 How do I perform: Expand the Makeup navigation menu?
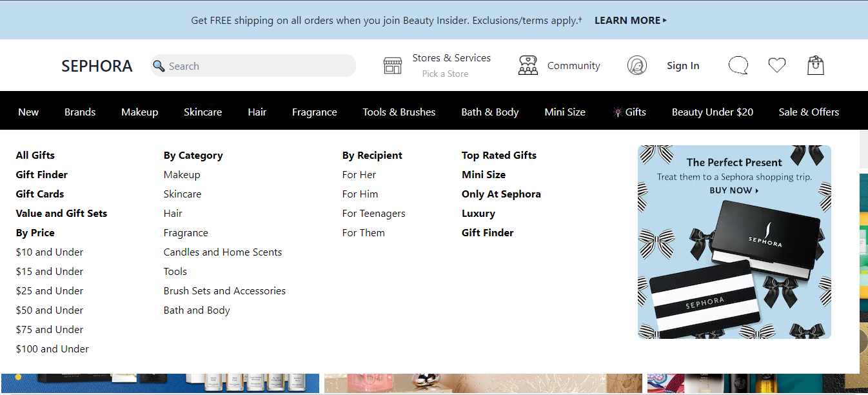tap(139, 112)
